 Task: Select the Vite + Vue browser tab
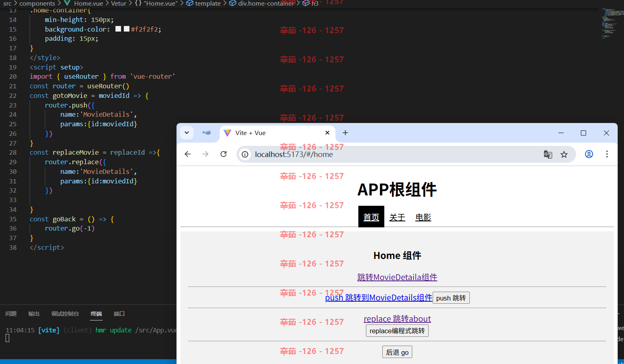tap(277, 133)
